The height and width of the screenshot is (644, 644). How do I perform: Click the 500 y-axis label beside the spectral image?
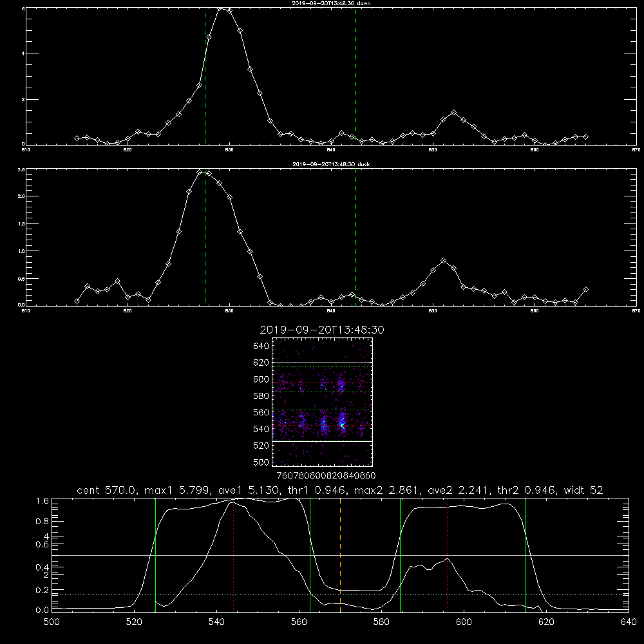(261, 462)
